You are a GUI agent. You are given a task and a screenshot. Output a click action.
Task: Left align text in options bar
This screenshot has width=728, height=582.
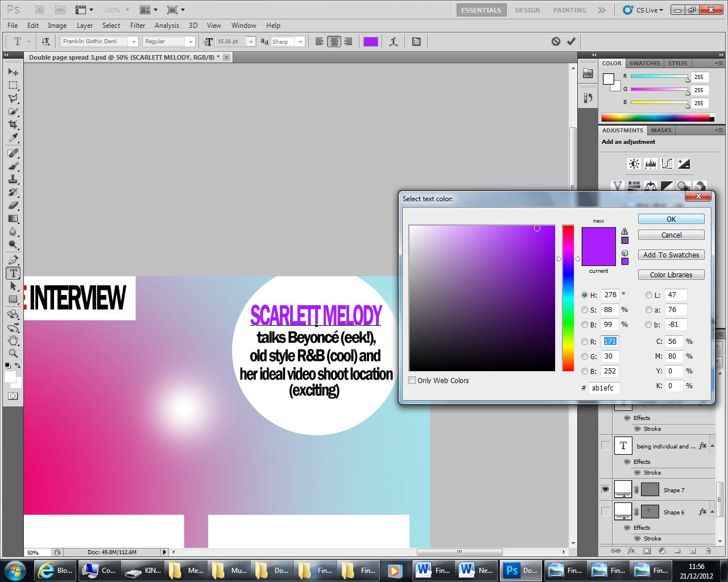pos(320,41)
